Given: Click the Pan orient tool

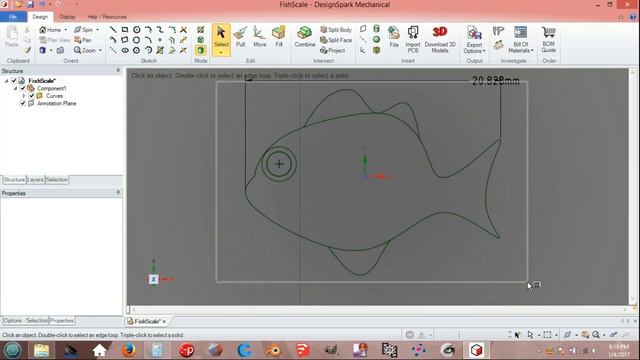Looking at the screenshot, I should click(82, 40).
